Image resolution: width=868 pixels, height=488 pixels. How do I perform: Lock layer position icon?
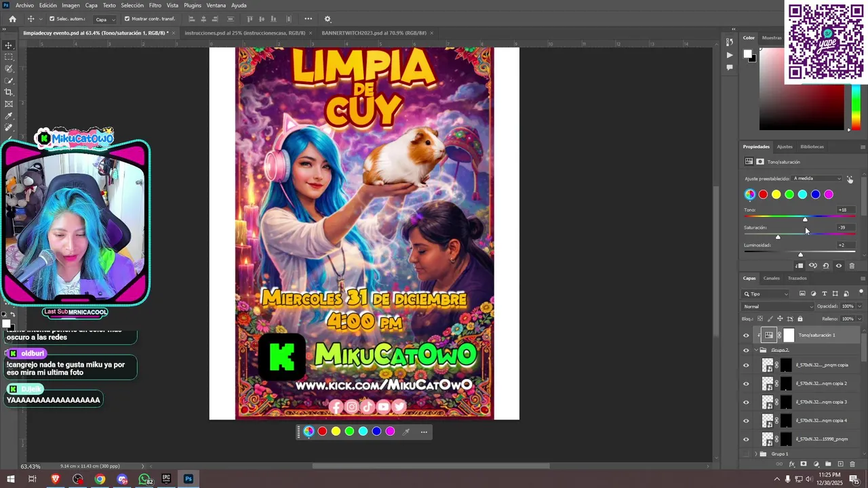pos(780,319)
